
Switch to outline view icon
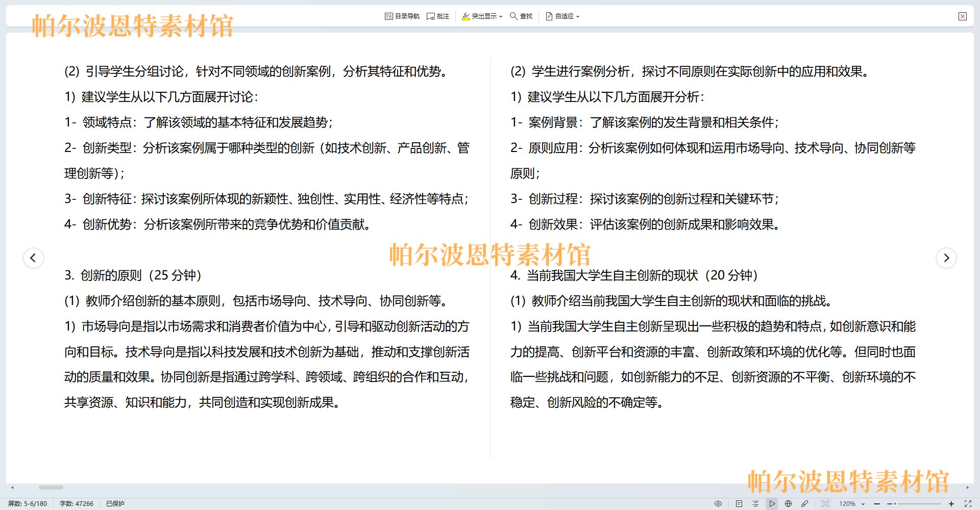[755, 503]
